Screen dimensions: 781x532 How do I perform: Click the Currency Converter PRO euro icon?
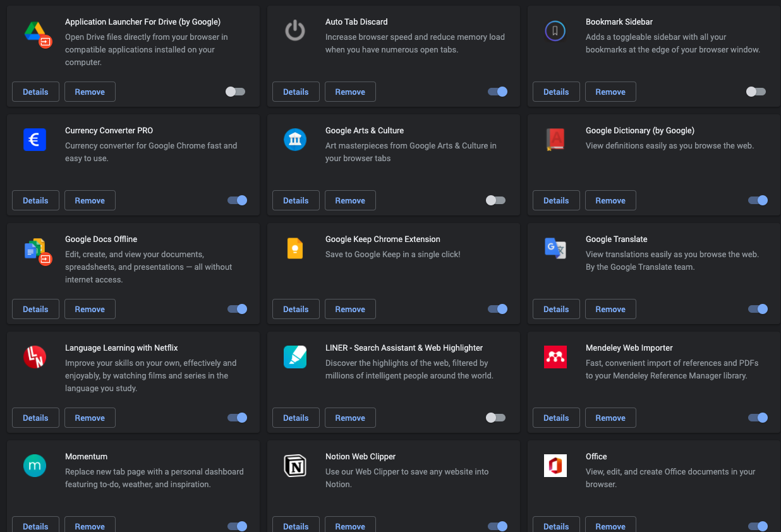[35, 140]
